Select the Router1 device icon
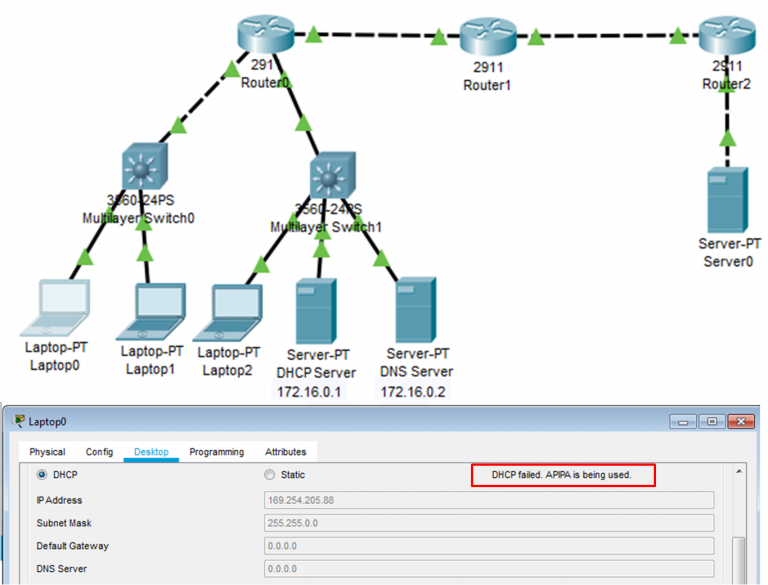 coord(488,36)
